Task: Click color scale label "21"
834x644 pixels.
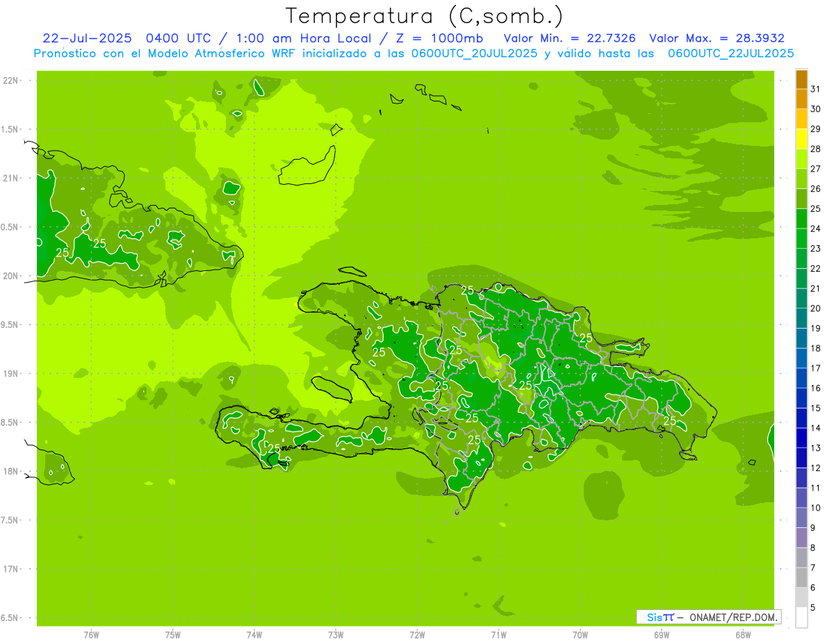Action: pyautogui.click(x=815, y=288)
